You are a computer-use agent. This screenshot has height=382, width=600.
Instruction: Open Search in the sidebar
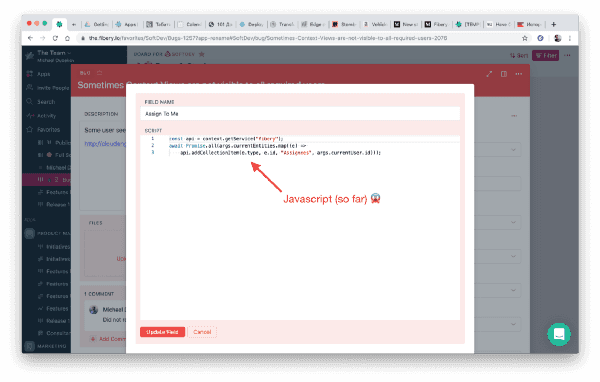point(41,102)
